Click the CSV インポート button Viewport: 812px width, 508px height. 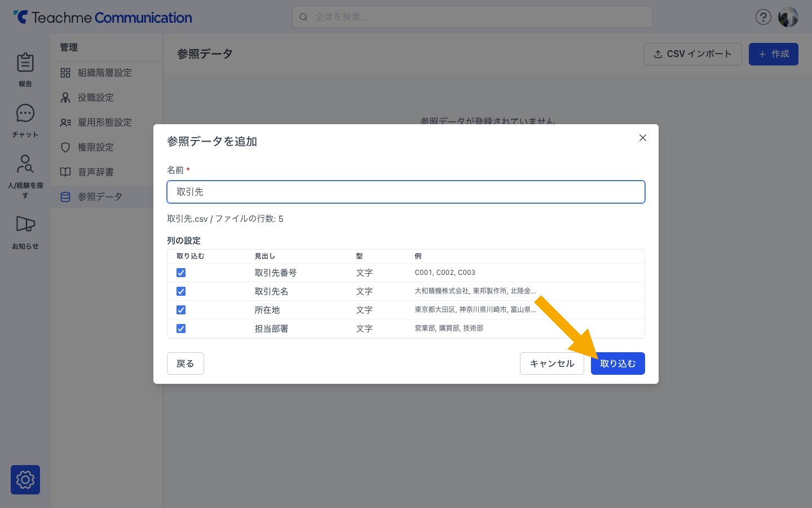click(x=692, y=54)
